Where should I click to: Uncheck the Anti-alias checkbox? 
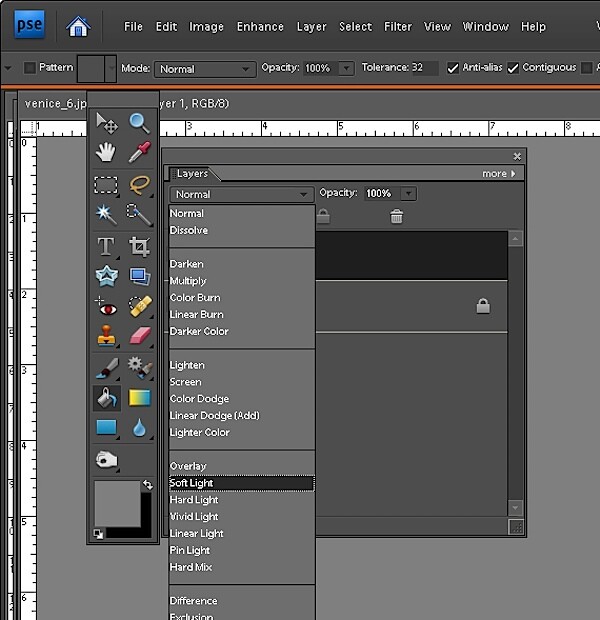[x=453, y=68]
